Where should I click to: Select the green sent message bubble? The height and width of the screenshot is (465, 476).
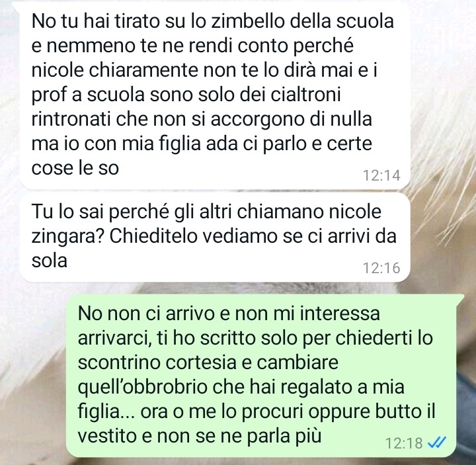[x=265, y=376]
